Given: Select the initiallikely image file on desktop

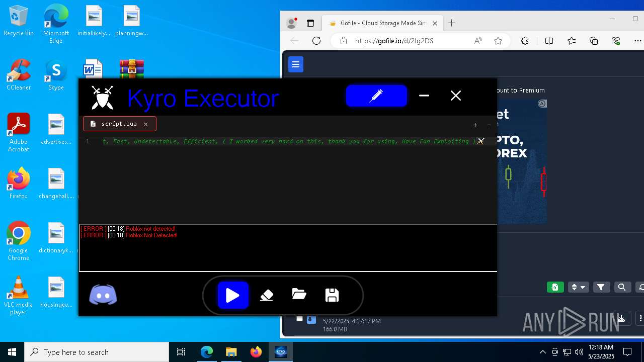Looking at the screenshot, I should click(x=94, y=21).
